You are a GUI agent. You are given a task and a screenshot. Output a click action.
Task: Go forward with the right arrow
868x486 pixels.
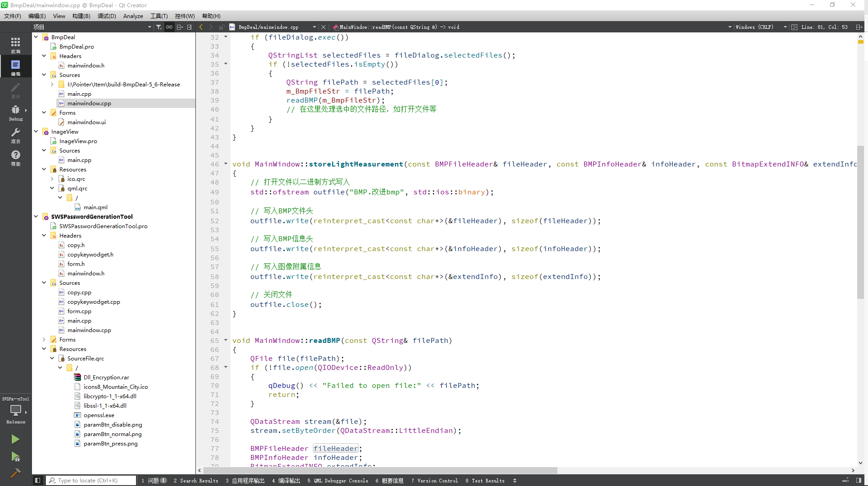(211, 27)
